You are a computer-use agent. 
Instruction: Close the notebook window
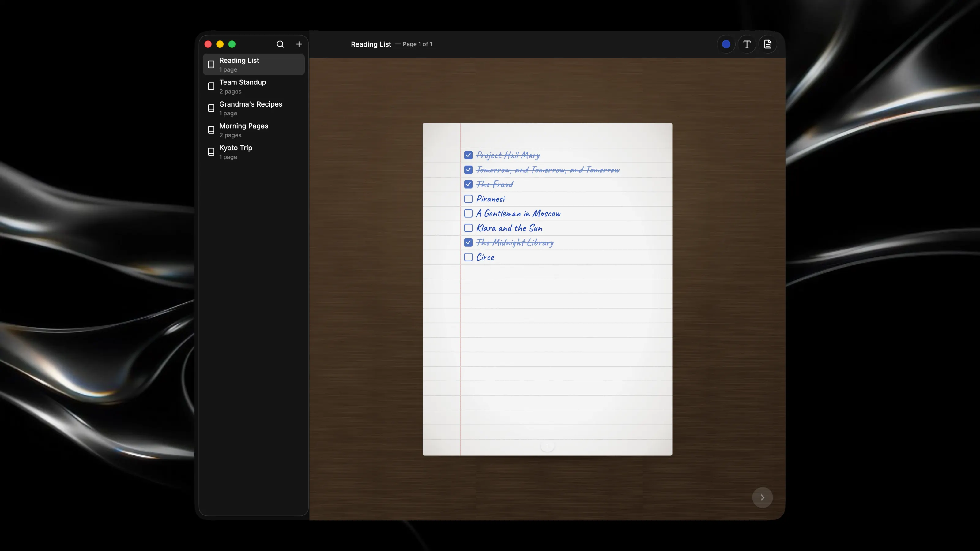click(208, 44)
